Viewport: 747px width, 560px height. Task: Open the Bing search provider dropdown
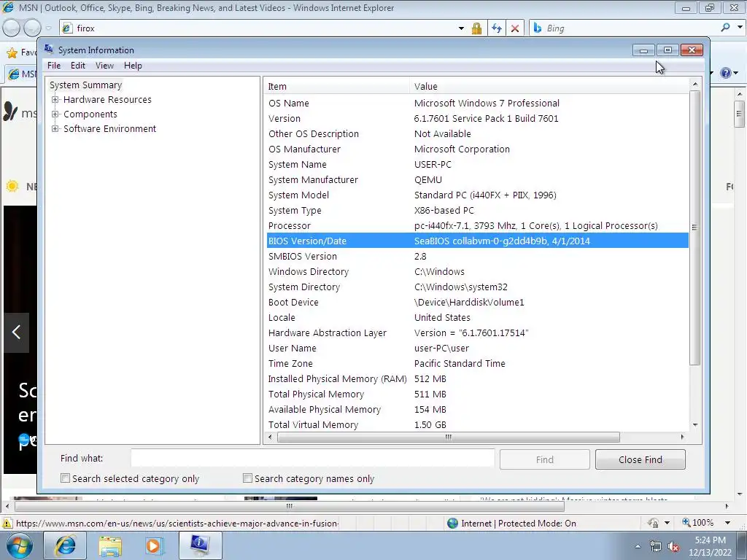pos(740,28)
